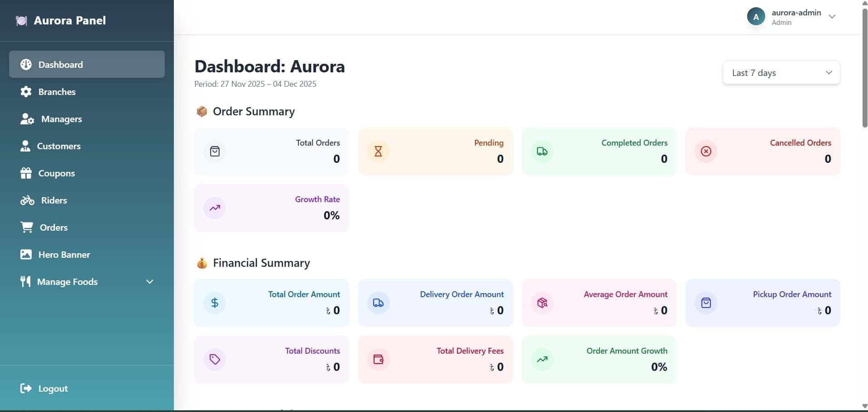Click the Growth Rate trend arrow icon

click(215, 208)
